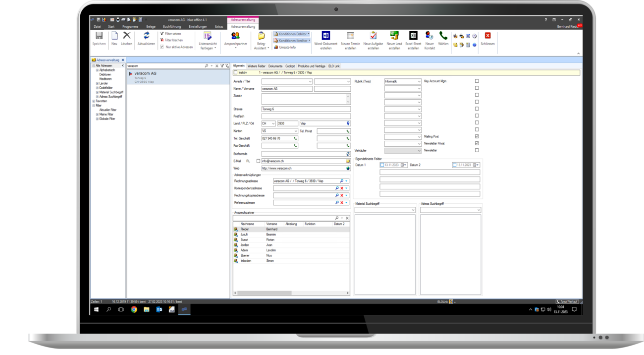Screen dimensions: 644x355
Task: Click the Wählen phone icon
Action: (443, 36)
